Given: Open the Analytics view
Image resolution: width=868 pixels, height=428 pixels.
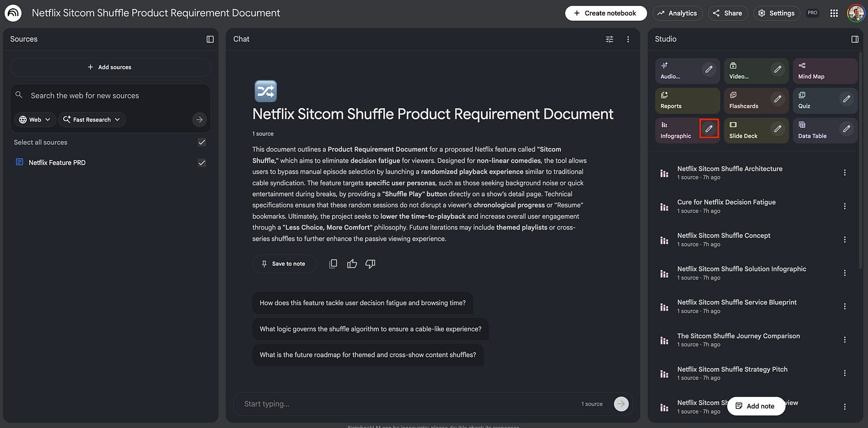Looking at the screenshot, I should 677,13.
